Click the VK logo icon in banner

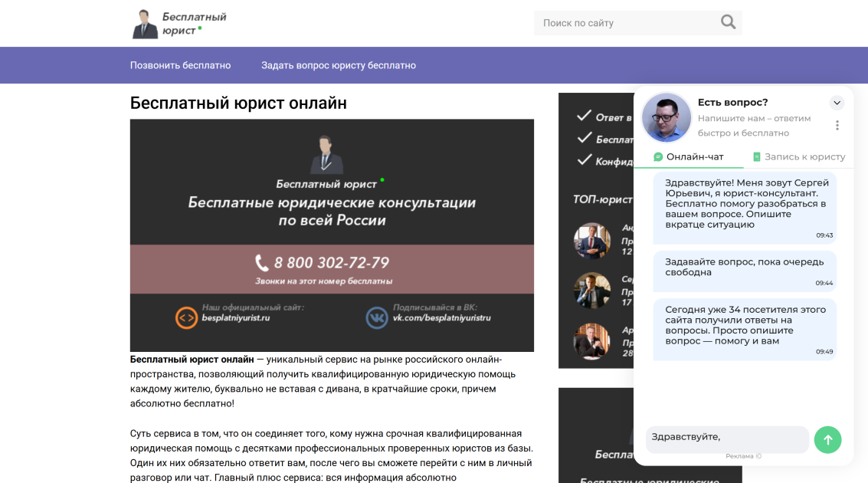pos(377,318)
